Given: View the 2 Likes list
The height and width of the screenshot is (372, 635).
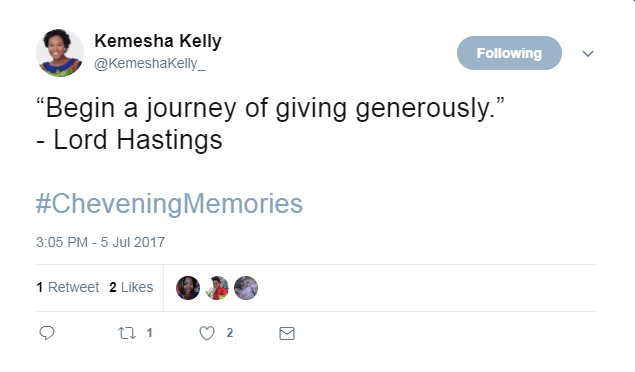Looking at the screenshot, I should (x=131, y=287).
